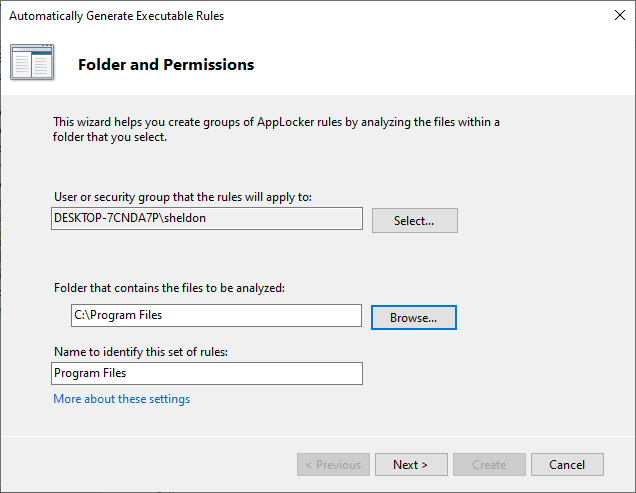636x493 pixels.
Task: Click the wizard description paragraph text
Action: pyautogui.click(x=276, y=130)
